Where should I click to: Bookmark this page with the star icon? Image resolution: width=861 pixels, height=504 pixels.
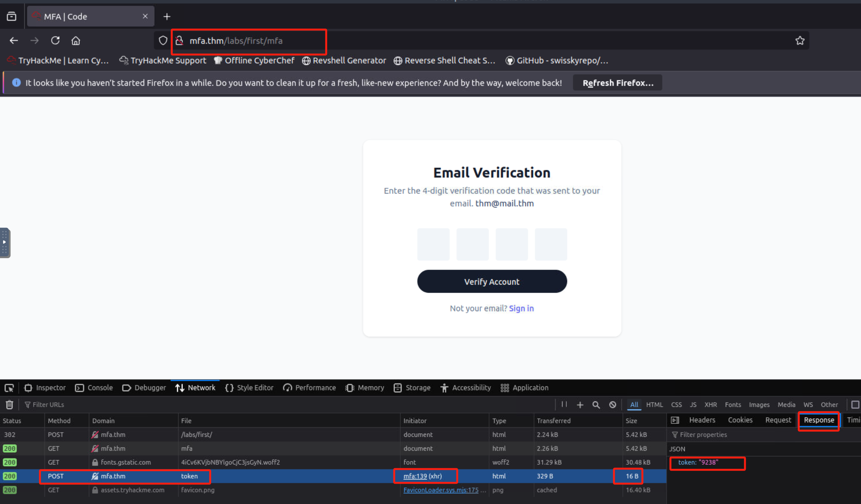800,40
